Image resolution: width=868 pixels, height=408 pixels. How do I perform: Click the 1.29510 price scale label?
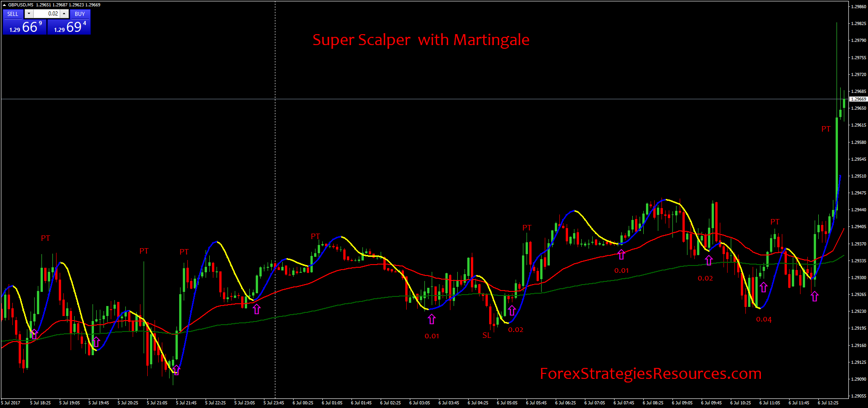click(x=858, y=176)
